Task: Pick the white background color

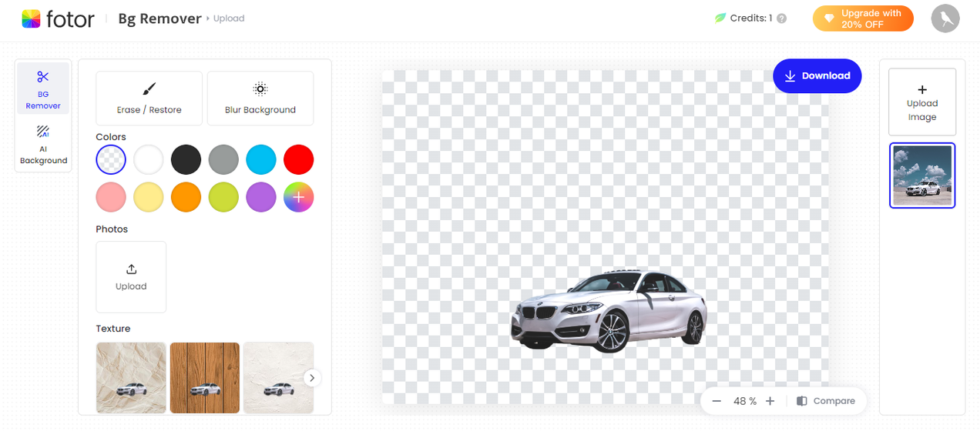Action: tap(149, 160)
